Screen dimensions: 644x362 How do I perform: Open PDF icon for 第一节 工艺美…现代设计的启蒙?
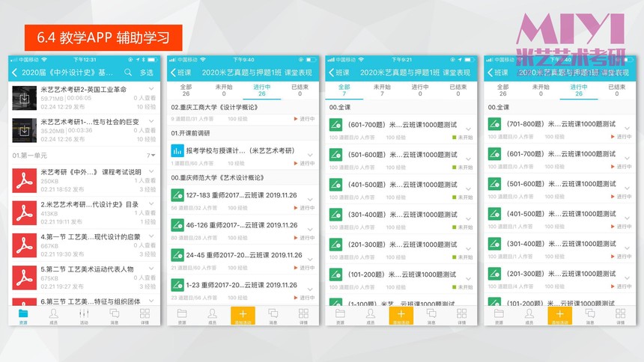click(x=24, y=245)
